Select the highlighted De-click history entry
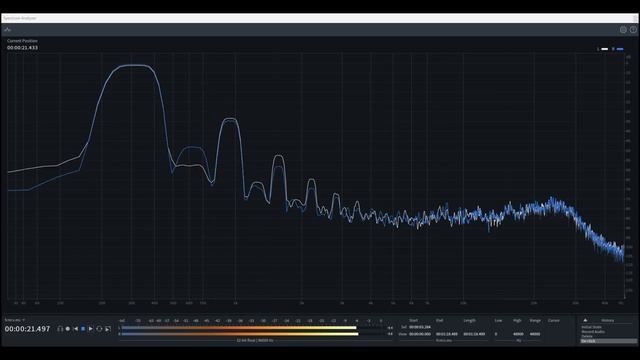Viewport: 640px width, 360px height. coord(608,341)
